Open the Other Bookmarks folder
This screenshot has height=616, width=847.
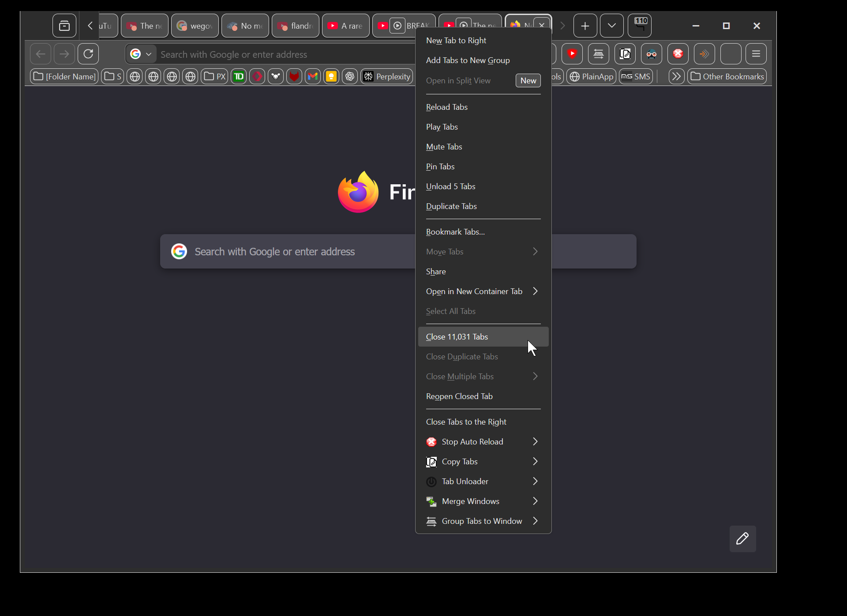727,77
